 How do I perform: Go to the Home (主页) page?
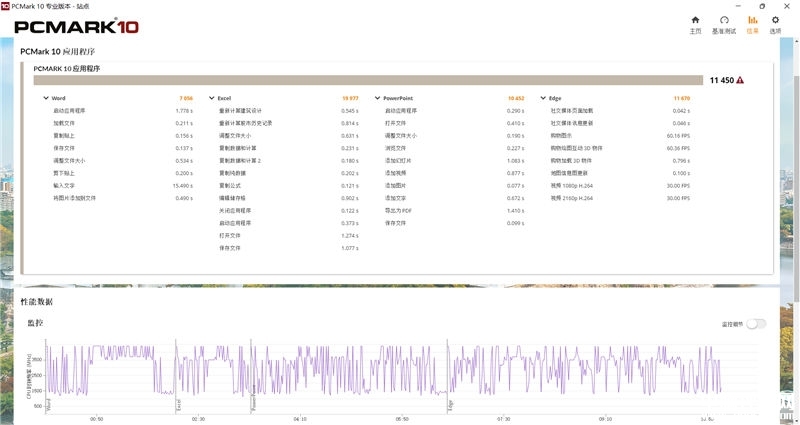pyautogui.click(x=695, y=24)
